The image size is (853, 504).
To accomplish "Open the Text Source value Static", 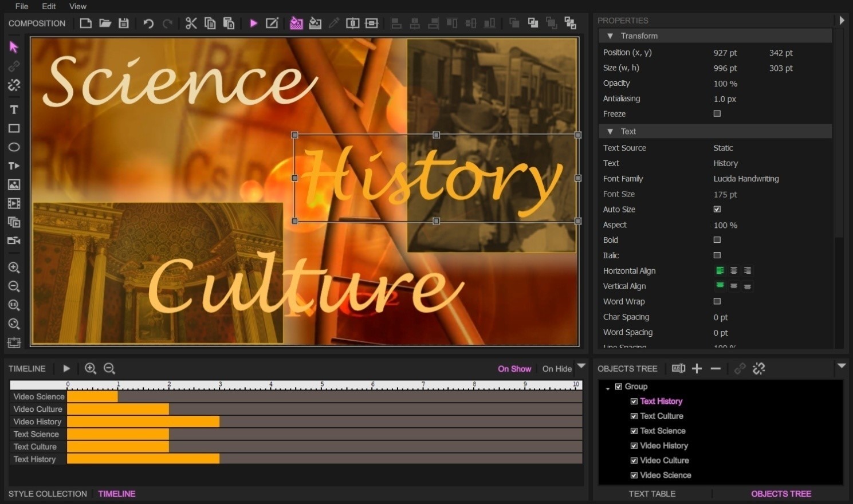I will click(723, 148).
